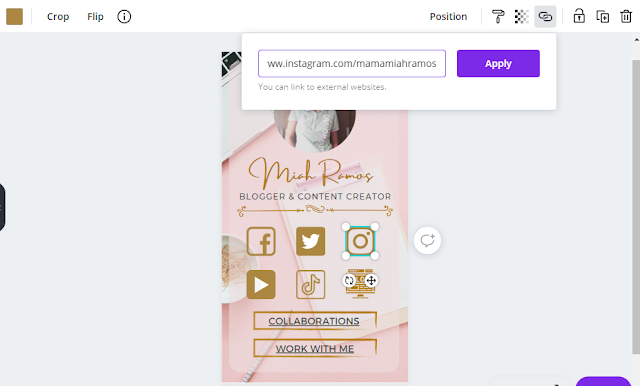Select the Instagram icon on the design
The height and width of the screenshot is (386, 640).
[360, 241]
